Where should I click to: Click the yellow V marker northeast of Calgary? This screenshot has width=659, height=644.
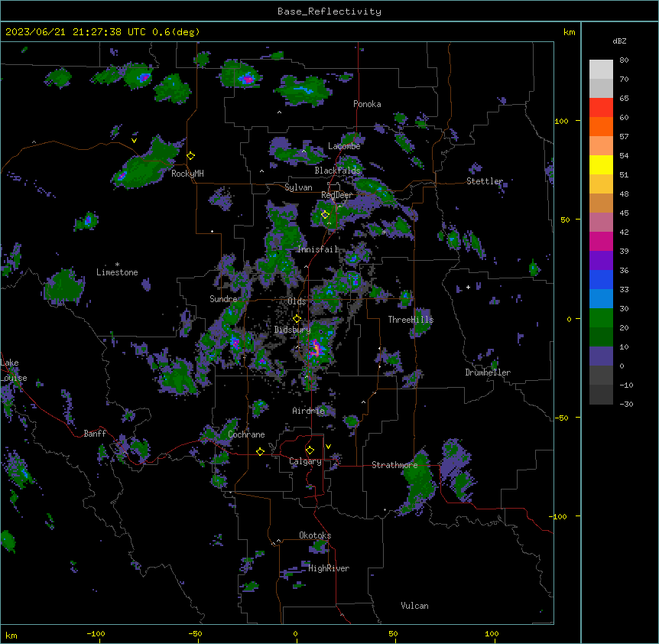coord(328,447)
